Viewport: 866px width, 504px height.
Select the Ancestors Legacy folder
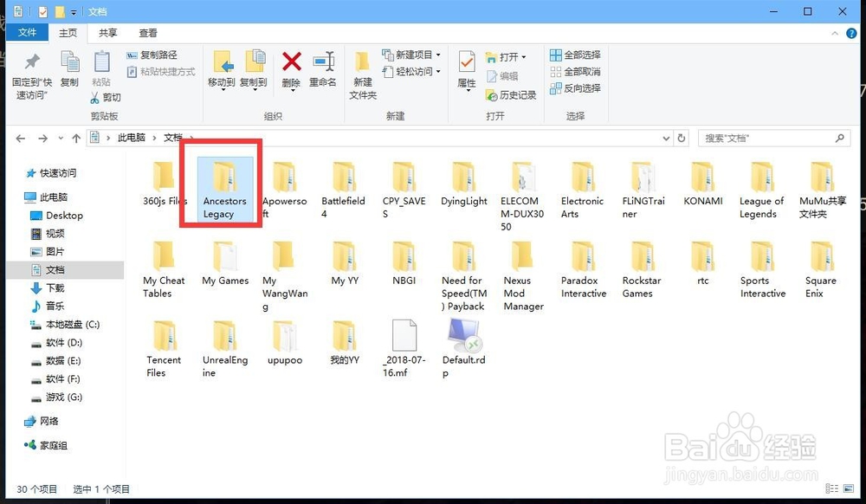(225, 190)
